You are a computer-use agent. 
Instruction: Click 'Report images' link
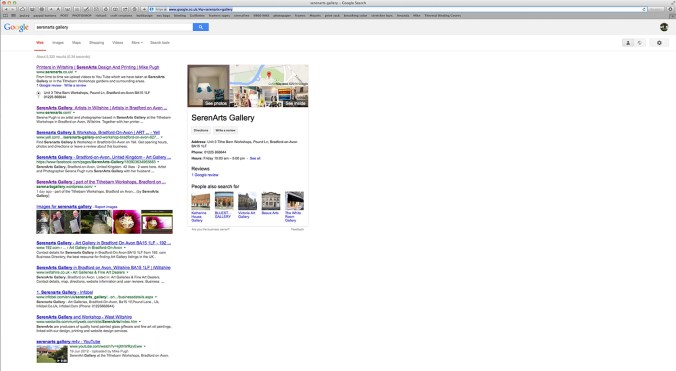click(106, 207)
